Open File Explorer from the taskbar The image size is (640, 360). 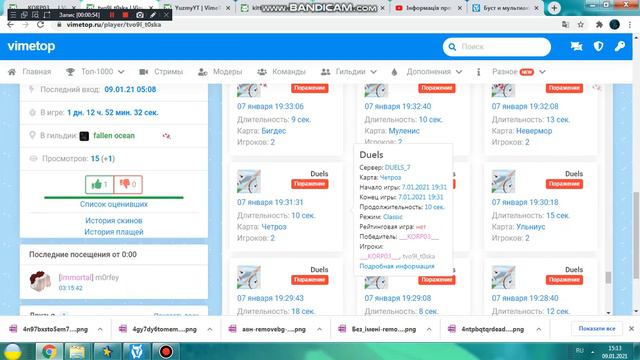[x=77, y=351]
